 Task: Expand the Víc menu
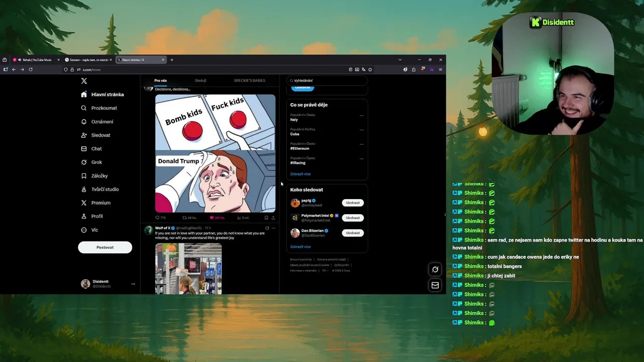click(90, 230)
